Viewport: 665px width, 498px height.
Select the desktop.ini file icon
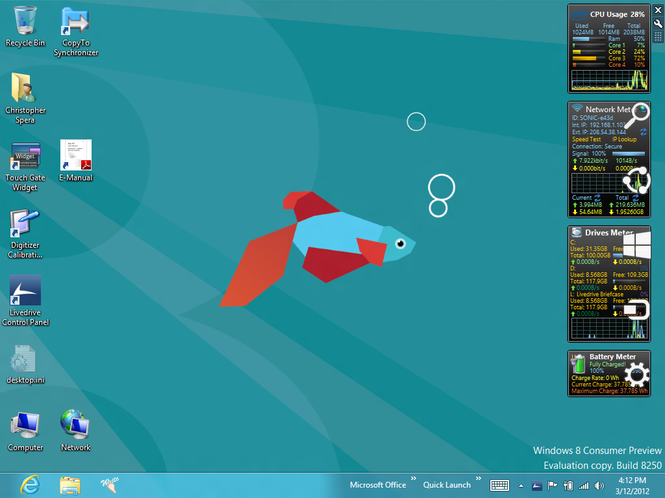pyautogui.click(x=25, y=364)
